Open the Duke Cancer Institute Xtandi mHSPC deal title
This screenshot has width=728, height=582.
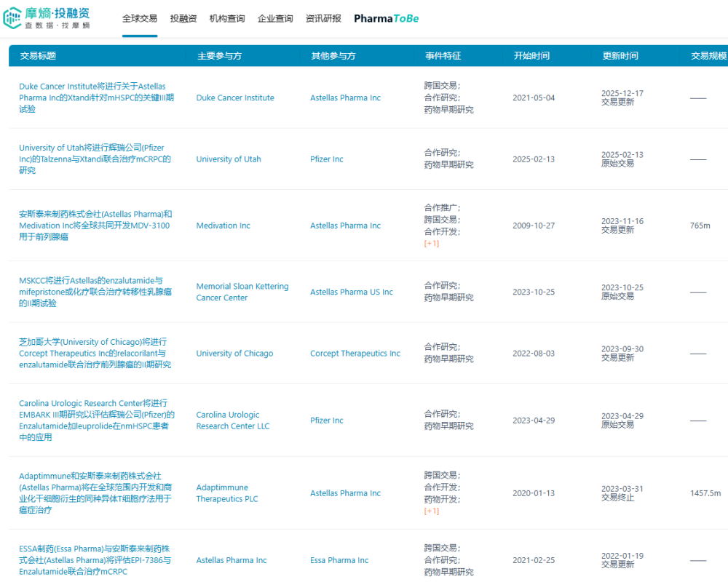(x=97, y=97)
